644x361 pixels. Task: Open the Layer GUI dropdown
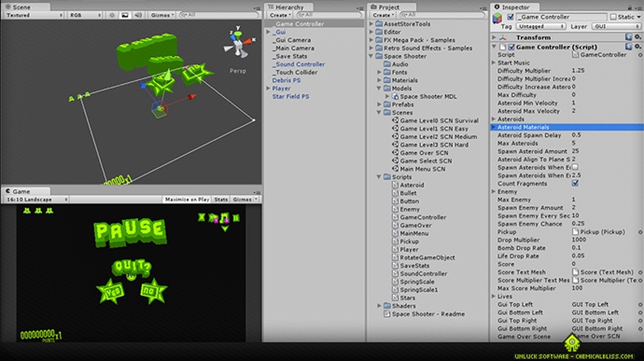pos(616,26)
